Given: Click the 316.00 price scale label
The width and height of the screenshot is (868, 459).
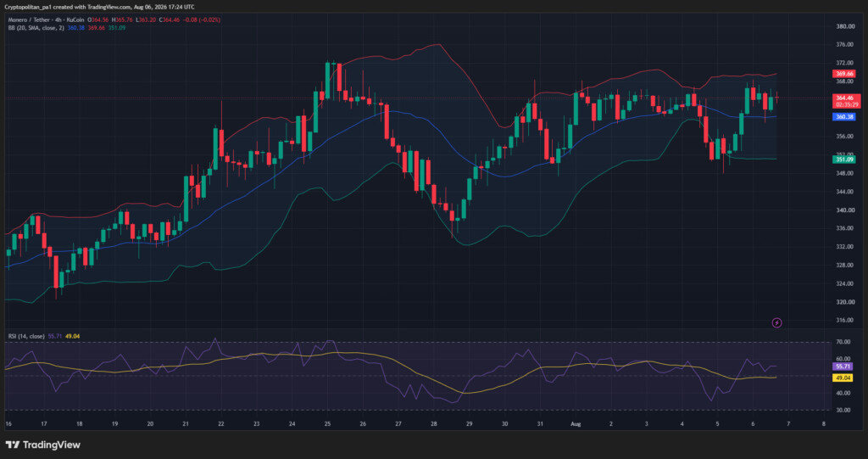Looking at the screenshot, I should coord(844,321).
